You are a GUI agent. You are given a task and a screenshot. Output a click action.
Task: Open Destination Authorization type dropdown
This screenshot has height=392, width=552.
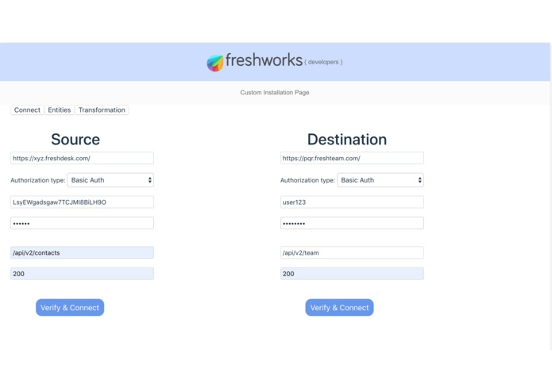380,180
